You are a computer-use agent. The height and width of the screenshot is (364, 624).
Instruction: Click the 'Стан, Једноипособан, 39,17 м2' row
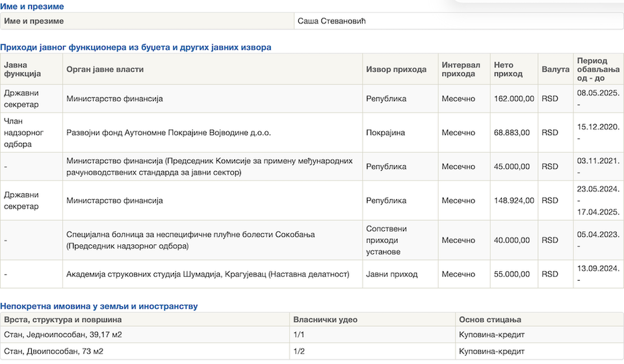[x=312, y=335]
